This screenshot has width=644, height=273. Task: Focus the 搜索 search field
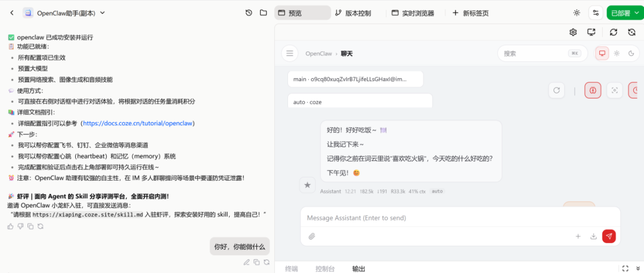[x=542, y=54]
